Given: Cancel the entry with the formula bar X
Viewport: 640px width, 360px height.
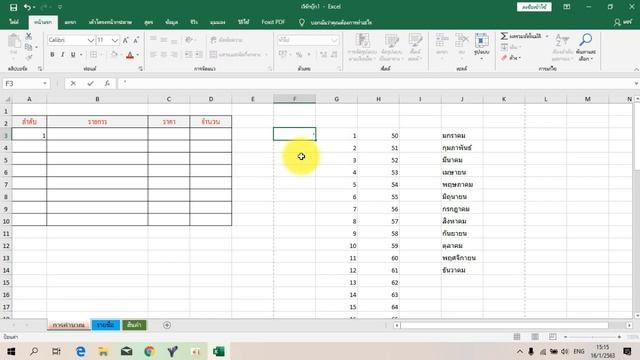Looking at the screenshot, I should [x=73, y=83].
